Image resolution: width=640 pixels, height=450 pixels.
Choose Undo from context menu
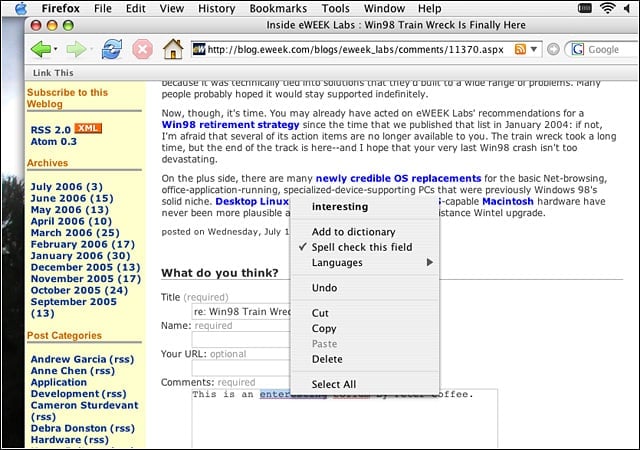point(365,288)
